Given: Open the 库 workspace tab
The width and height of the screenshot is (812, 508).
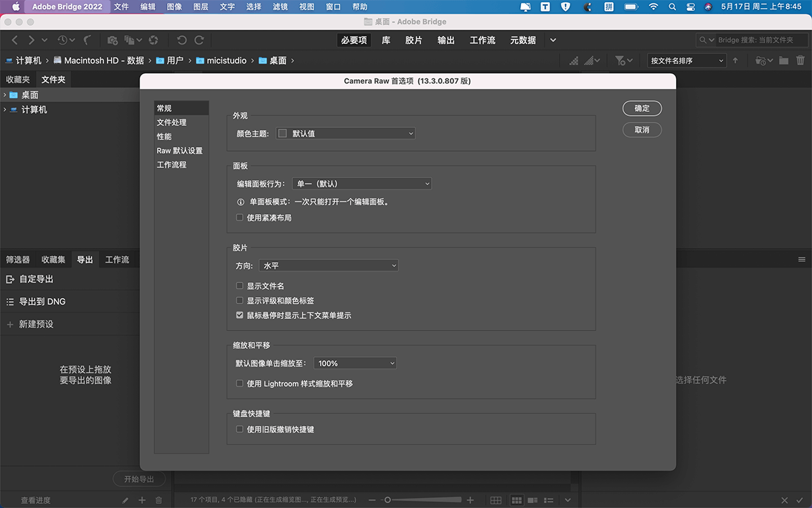Looking at the screenshot, I should 386,41.
